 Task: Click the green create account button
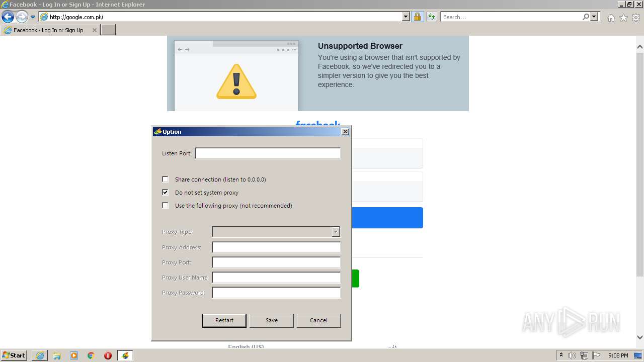coord(355,278)
